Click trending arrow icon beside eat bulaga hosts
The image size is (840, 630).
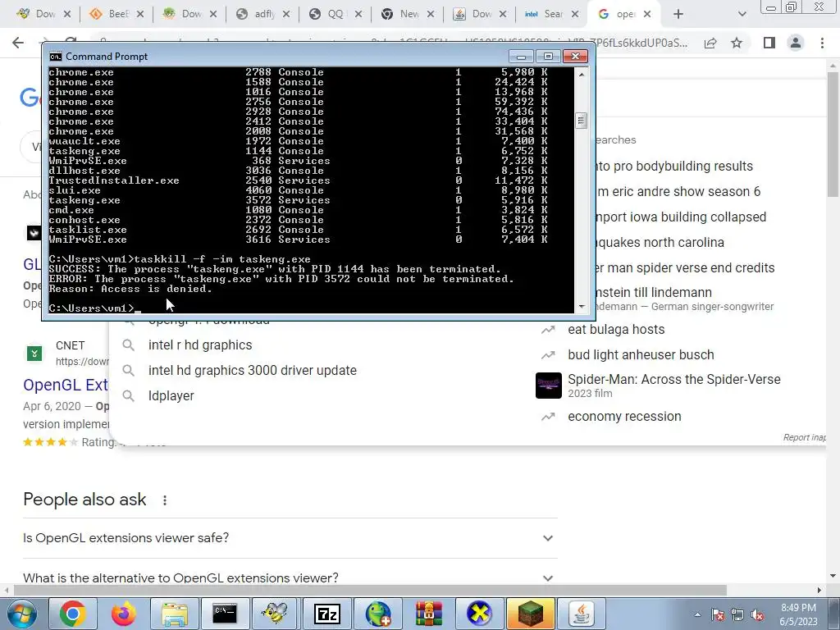tap(548, 330)
